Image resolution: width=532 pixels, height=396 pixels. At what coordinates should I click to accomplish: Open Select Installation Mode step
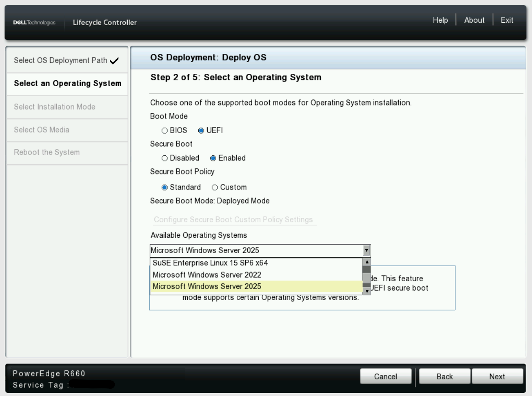[x=67, y=107]
